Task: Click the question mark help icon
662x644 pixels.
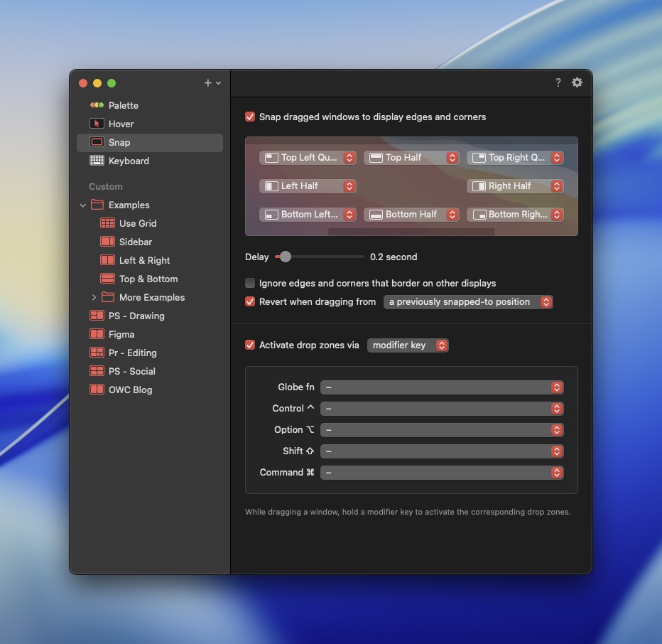Action: (558, 82)
